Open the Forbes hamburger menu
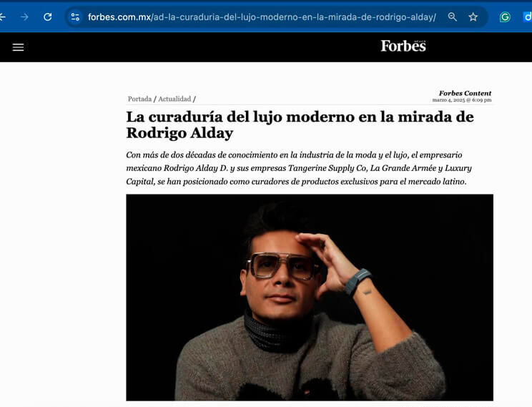 coord(19,47)
